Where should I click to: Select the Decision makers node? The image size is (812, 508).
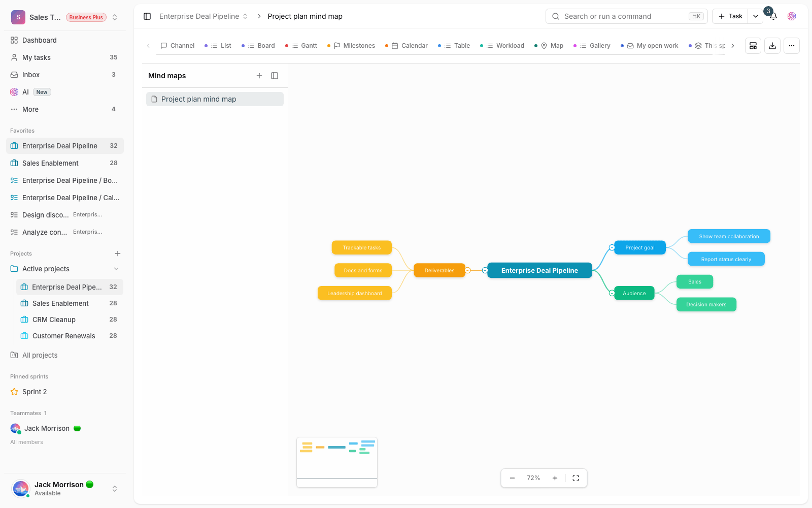(706, 305)
